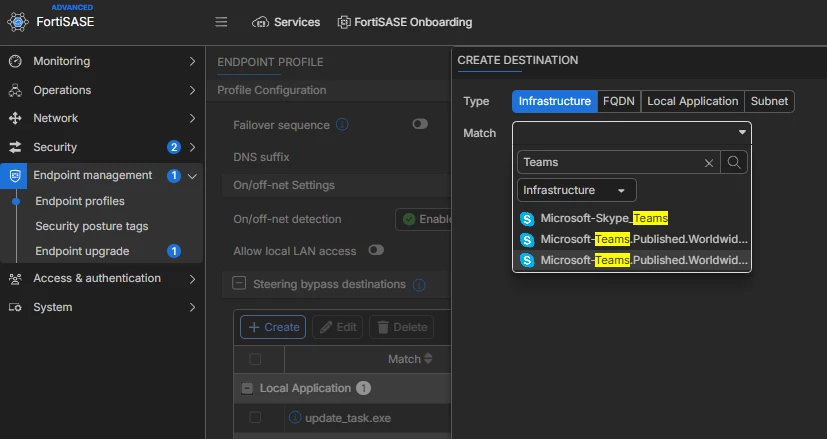Image resolution: width=827 pixels, height=439 pixels.
Task: Open Security posture tags item
Action: coord(92,226)
